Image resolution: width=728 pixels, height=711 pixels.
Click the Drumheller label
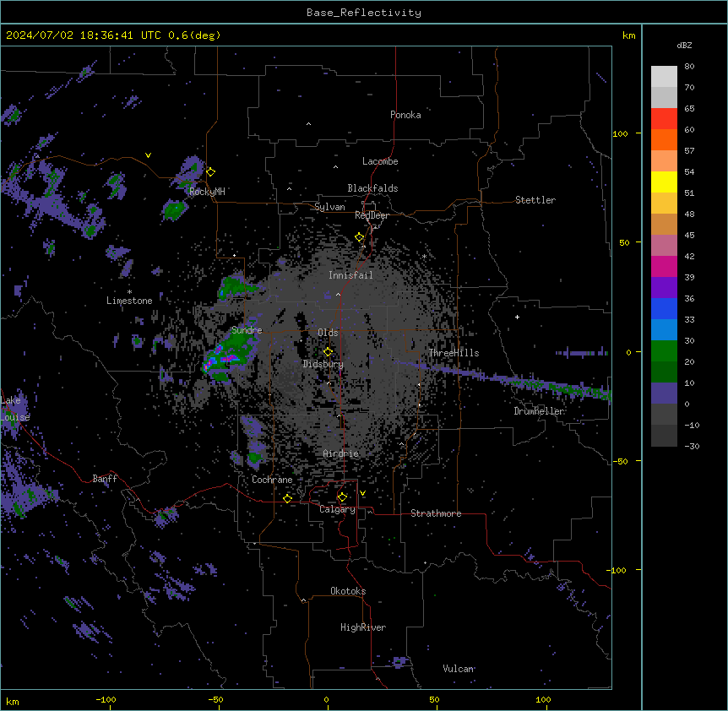539,411
